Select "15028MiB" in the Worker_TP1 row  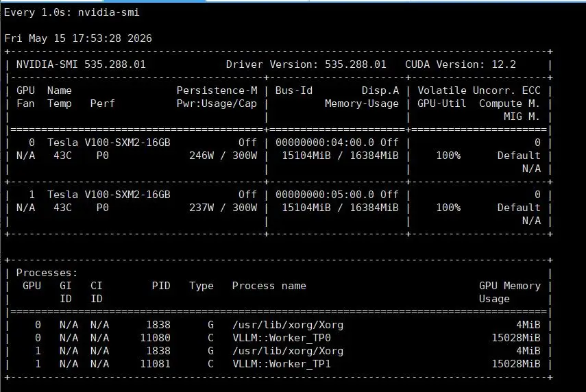click(515, 364)
